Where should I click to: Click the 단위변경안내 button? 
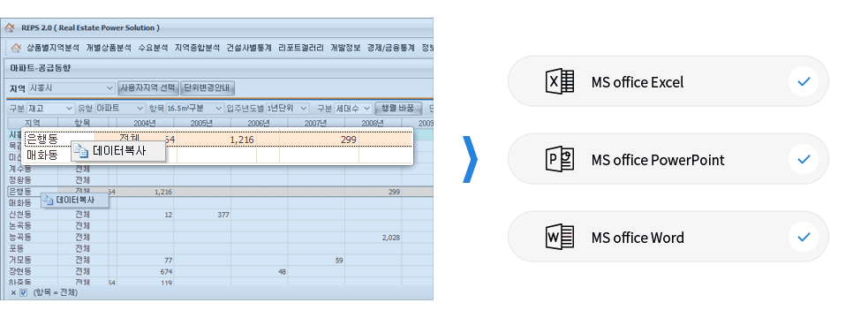pyautogui.click(x=208, y=88)
